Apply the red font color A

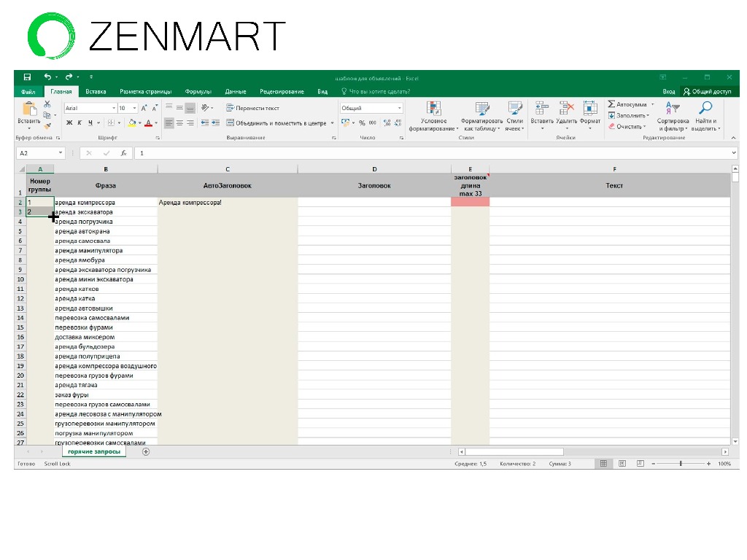tap(148, 122)
